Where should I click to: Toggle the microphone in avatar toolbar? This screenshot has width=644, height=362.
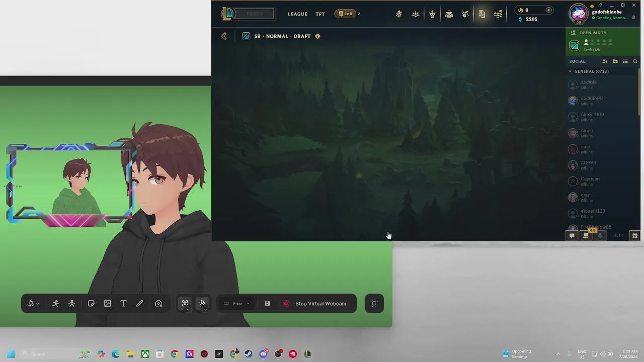(202, 303)
